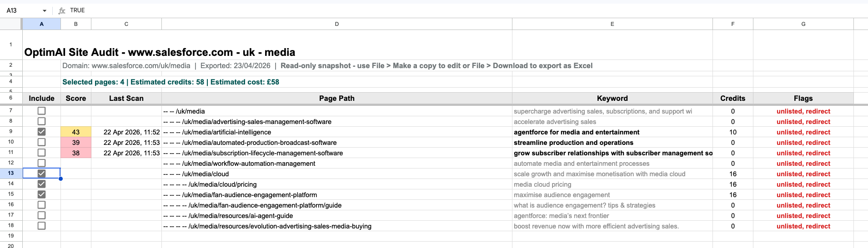868x248 pixels.
Task: Tick checkbox for workflow-automation-management row
Action: [x=41, y=163]
